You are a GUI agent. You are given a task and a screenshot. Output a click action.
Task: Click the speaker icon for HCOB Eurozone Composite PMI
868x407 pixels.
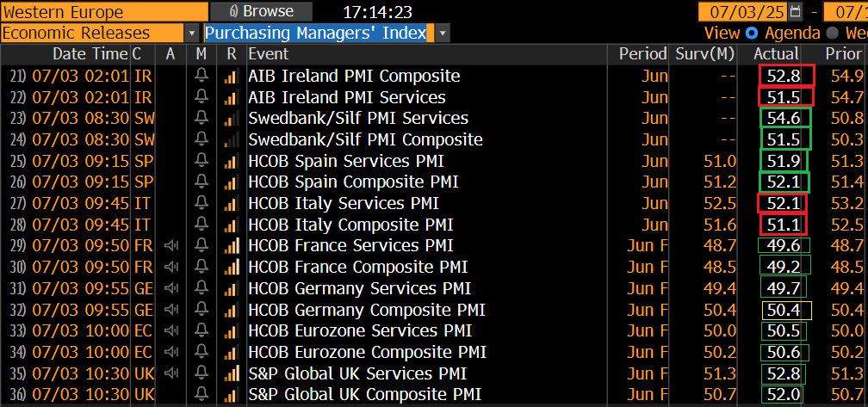[171, 352]
